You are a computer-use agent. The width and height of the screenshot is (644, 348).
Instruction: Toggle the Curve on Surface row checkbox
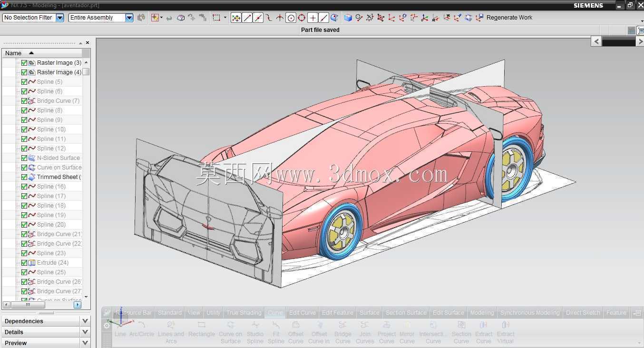24,168
